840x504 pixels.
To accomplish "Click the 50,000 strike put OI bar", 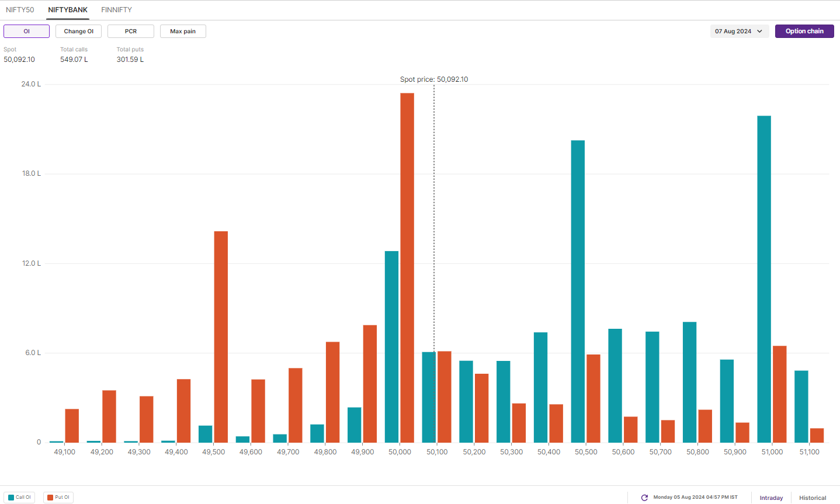I will (x=407, y=267).
